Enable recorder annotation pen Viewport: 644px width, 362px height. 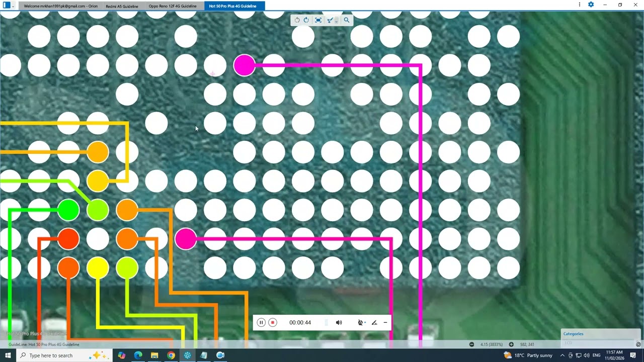[x=374, y=323]
